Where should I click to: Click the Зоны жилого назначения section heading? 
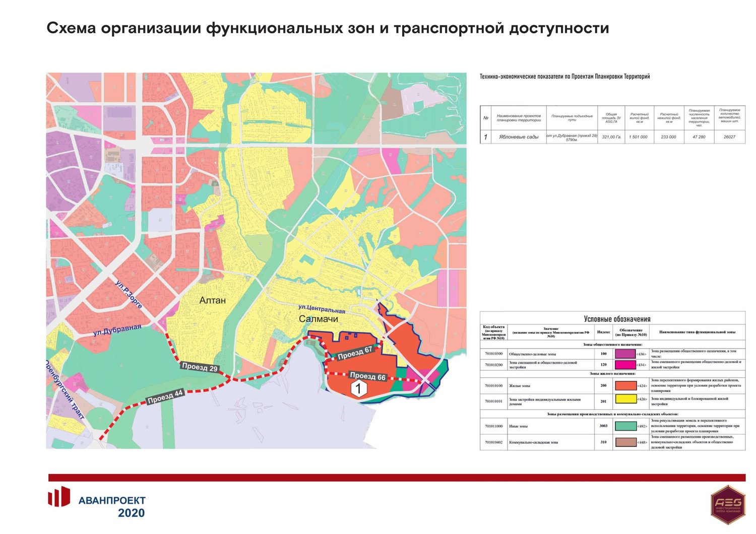point(612,374)
